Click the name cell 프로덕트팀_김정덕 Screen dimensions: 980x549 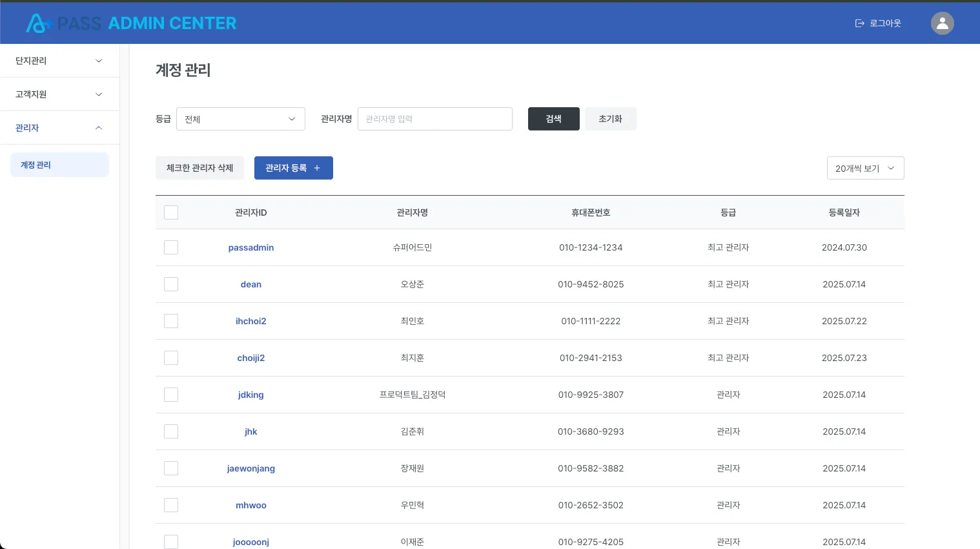[x=413, y=395]
